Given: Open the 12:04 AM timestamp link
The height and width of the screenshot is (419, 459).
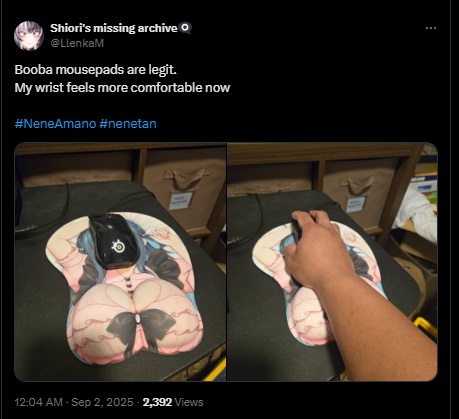Looking at the screenshot, I should coord(38,402).
